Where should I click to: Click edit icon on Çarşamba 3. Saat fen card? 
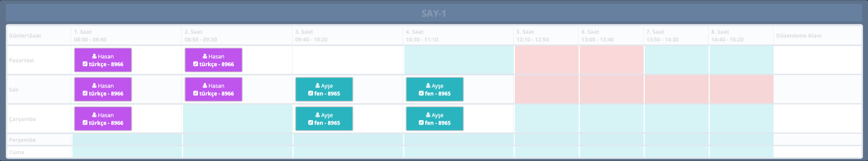click(x=310, y=123)
